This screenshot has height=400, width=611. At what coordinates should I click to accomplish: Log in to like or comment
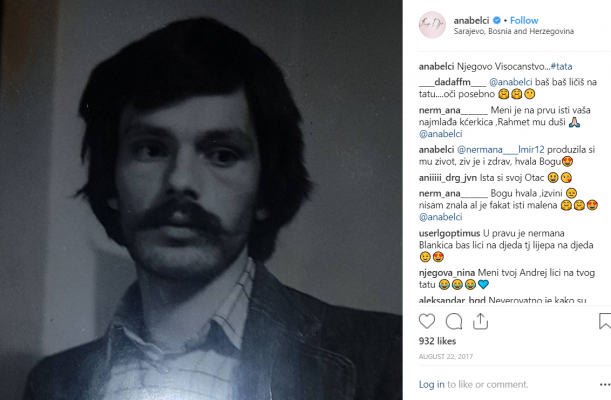[431, 384]
